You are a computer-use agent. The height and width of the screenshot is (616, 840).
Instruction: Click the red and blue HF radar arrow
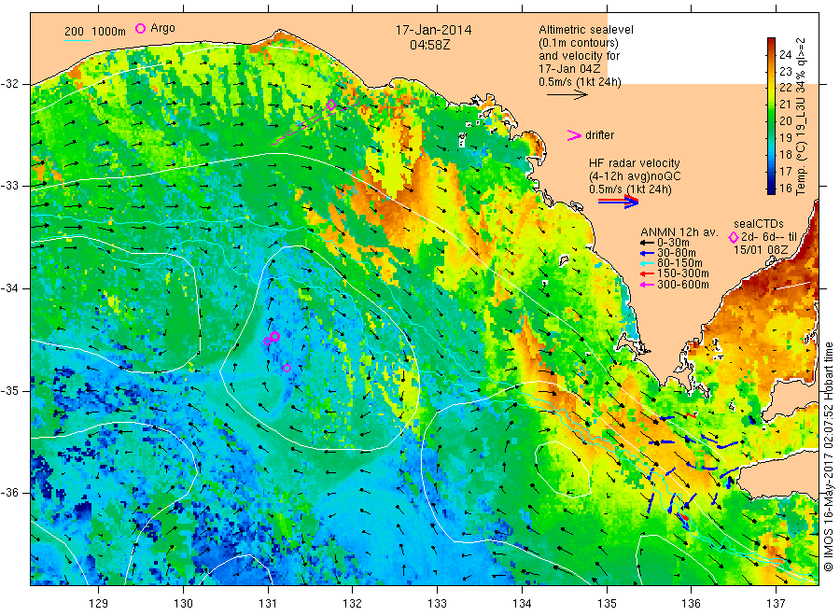[618, 201]
